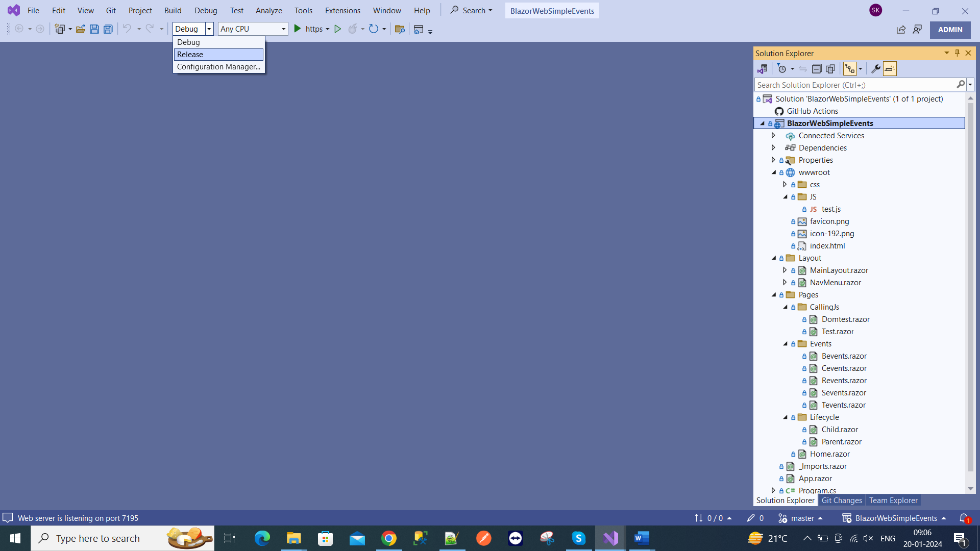980x551 pixels.
Task: Click the Show All Files icon
Action: click(x=831, y=69)
